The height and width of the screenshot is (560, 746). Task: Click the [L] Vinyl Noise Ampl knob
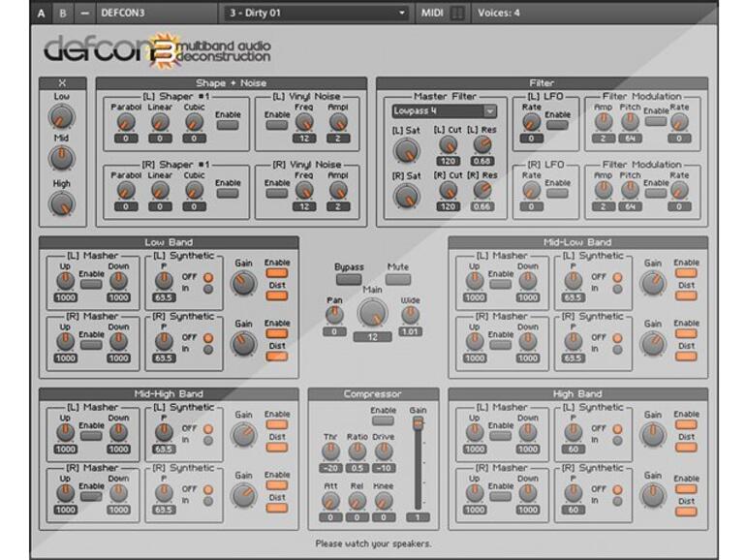click(338, 122)
